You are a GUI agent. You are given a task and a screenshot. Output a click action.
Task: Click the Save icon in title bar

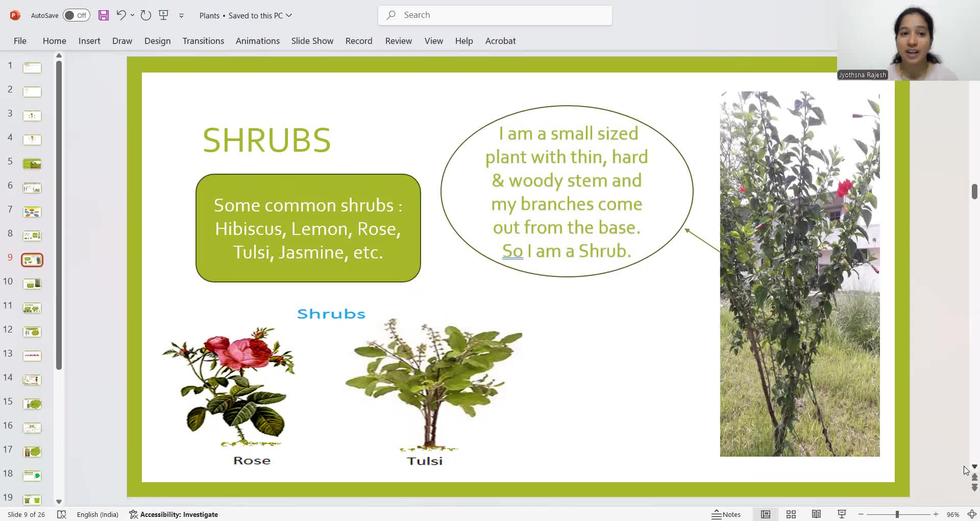104,15
